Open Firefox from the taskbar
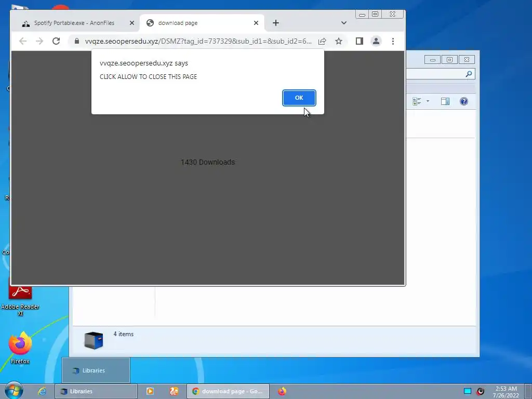The width and height of the screenshot is (532, 399). (x=282, y=391)
